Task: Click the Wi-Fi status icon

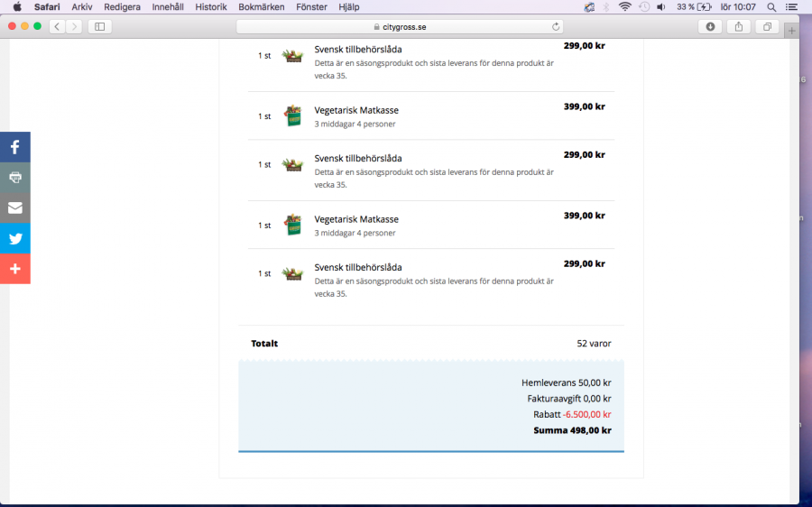Action: pos(624,6)
